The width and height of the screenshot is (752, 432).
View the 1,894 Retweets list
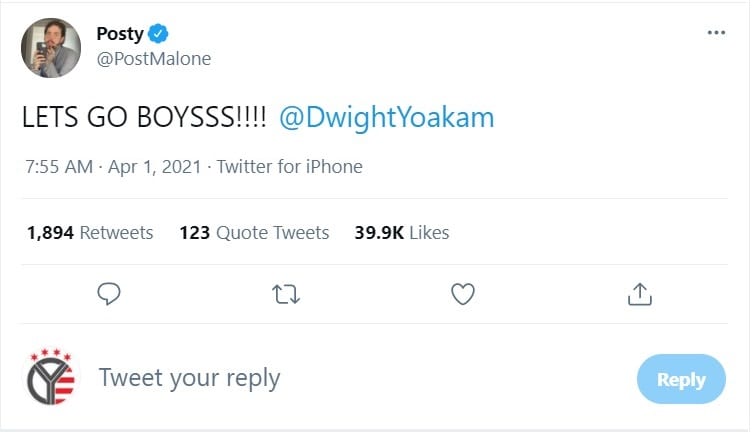[x=90, y=233]
